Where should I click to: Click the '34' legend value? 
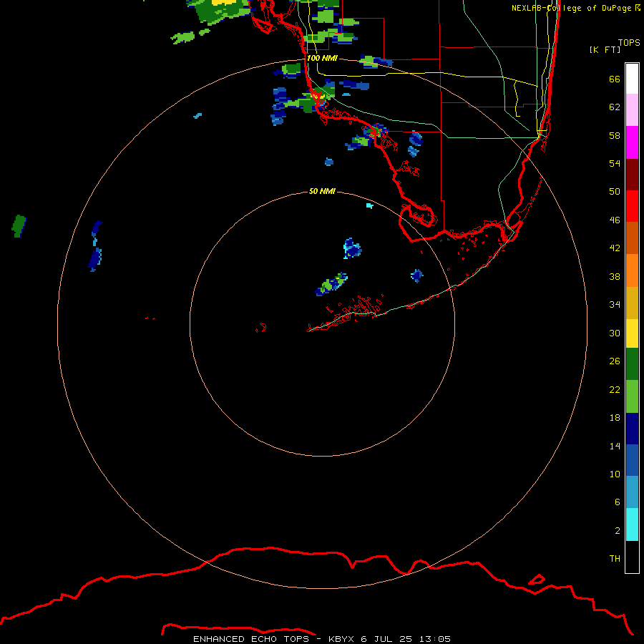coord(615,304)
